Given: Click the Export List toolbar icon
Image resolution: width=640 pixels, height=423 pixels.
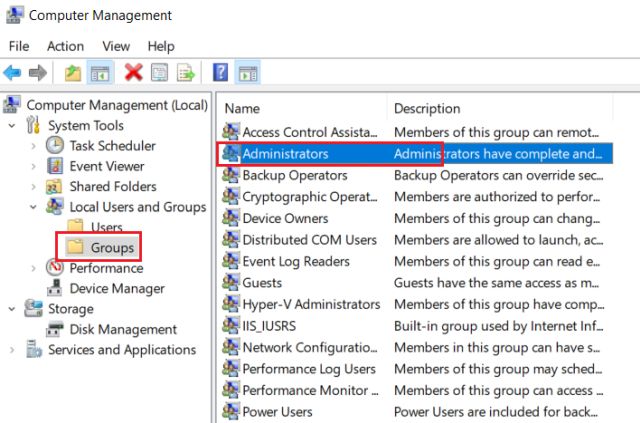Looking at the screenshot, I should [x=186, y=73].
